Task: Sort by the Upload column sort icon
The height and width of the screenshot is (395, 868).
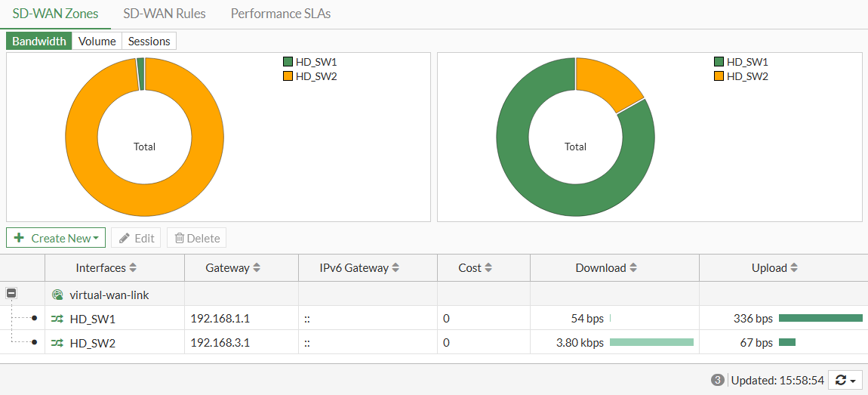Action: click(x=794, y=268)
